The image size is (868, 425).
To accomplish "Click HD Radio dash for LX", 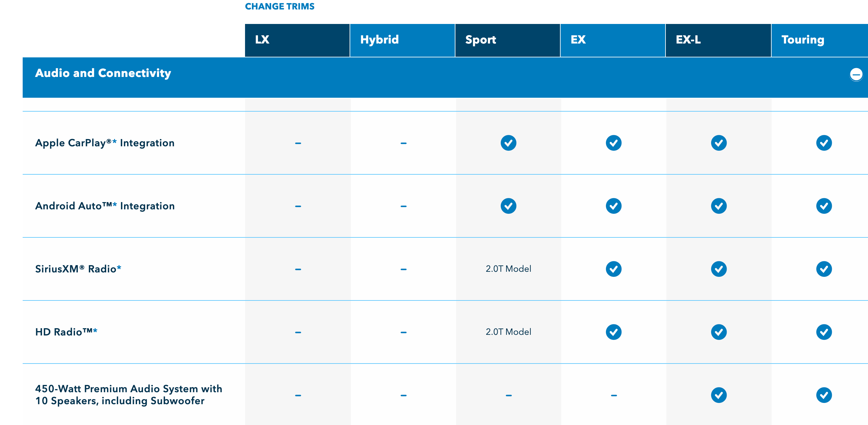I will click(x=298, y=333).
